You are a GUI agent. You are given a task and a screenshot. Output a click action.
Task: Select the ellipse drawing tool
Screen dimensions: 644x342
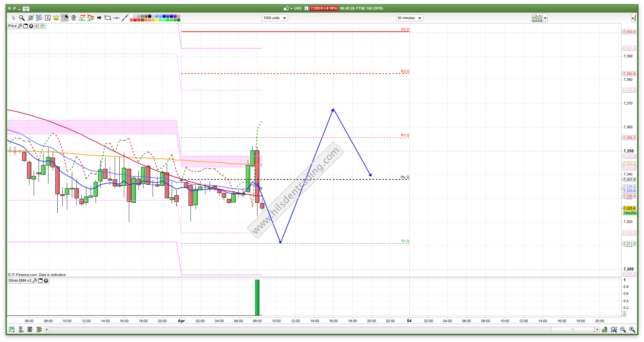point(107,18)
